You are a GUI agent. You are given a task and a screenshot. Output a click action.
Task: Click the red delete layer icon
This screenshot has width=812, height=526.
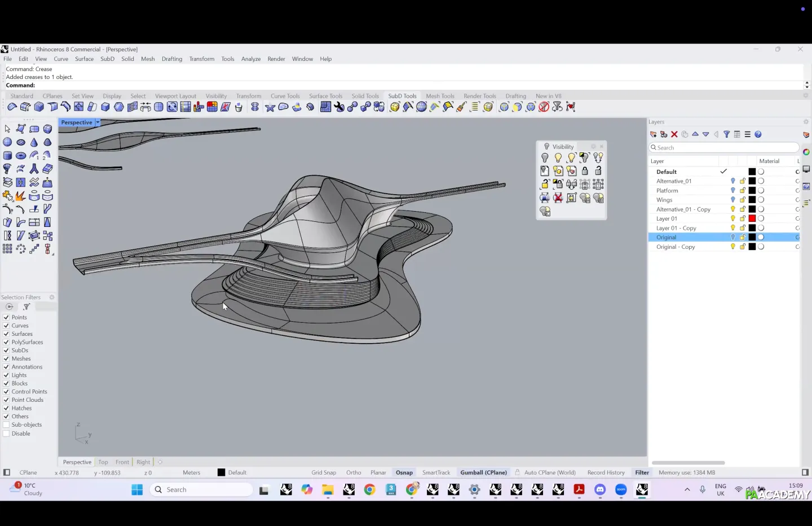coord(674,134)
